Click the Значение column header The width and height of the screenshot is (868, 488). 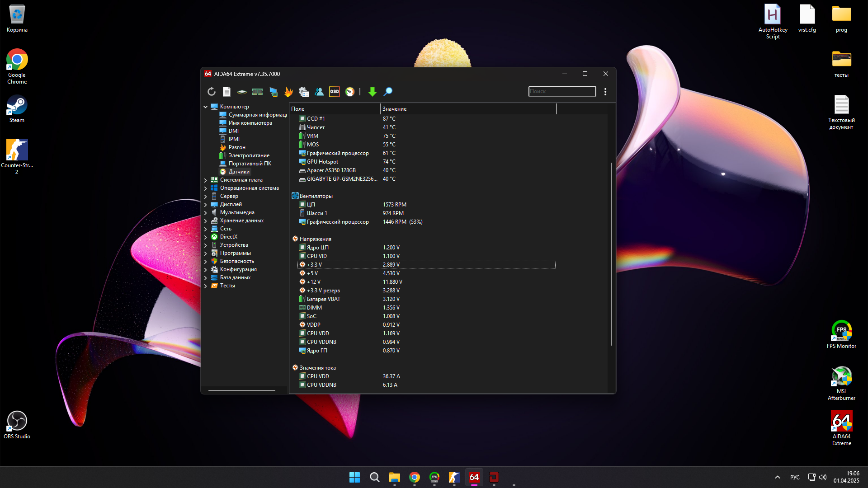coord(468,109)
